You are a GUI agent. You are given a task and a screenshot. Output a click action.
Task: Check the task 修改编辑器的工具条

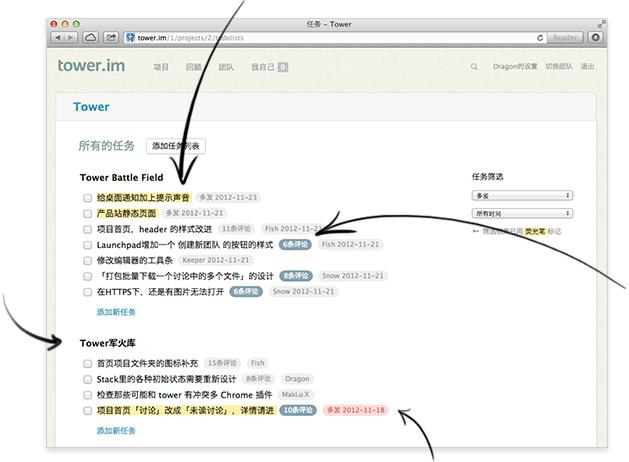(x=87, y=261)
